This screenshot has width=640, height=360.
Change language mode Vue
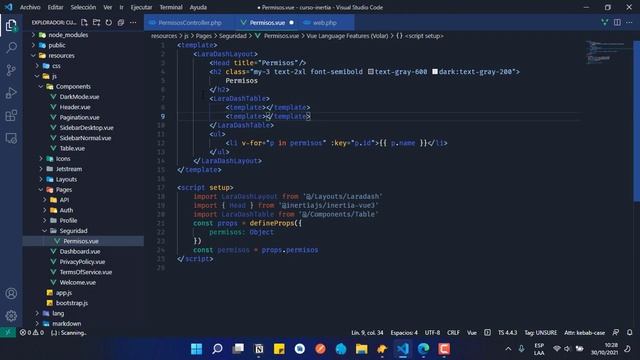click(x=472, y=333)
